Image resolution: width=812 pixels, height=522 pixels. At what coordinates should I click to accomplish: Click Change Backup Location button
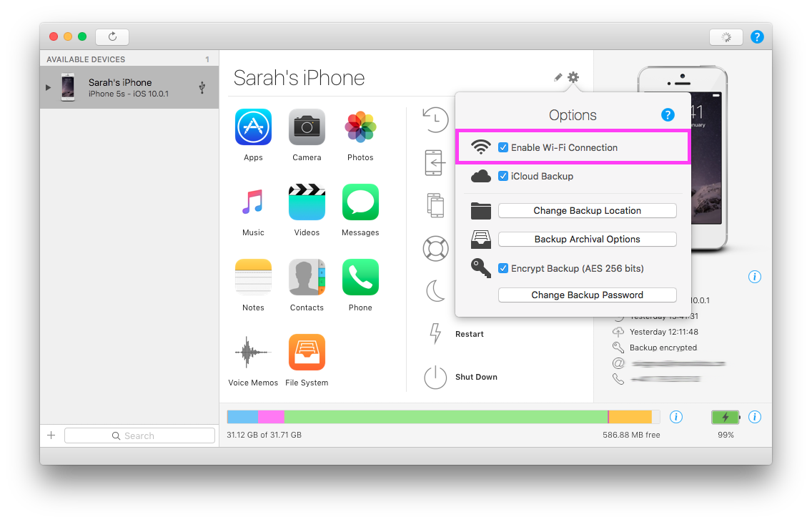(x=588, y=211)
